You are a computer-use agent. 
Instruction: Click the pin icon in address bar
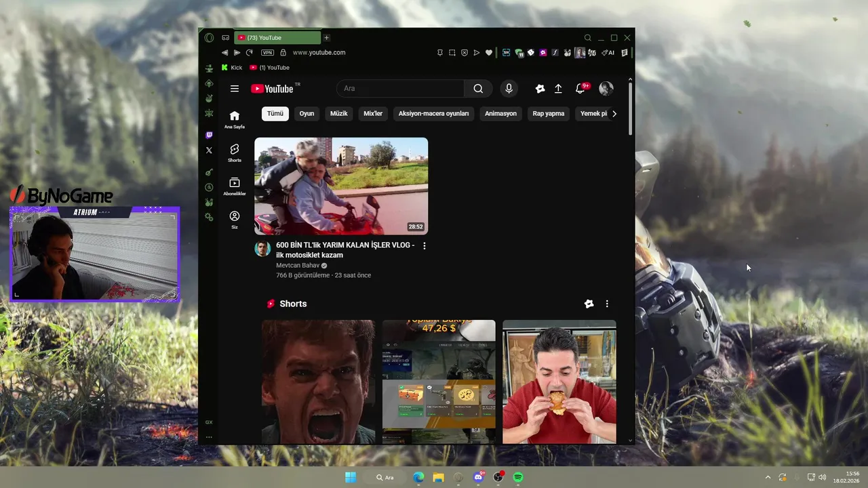(x=440, y=52)
